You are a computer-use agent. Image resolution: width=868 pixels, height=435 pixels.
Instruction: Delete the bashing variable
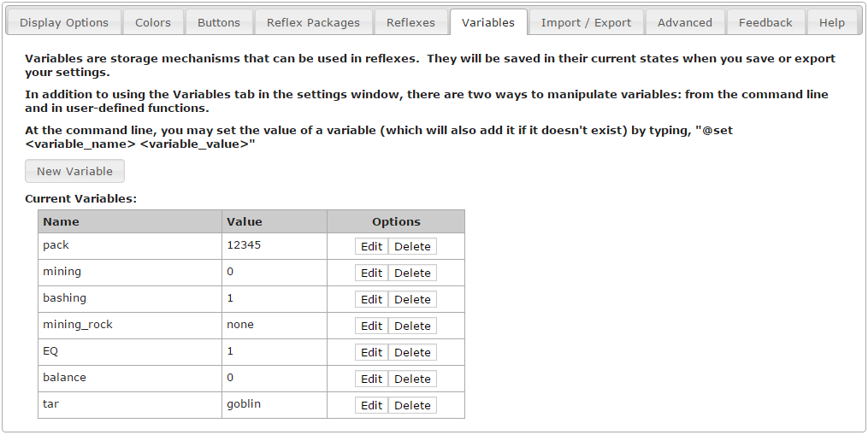pos(412,299)
